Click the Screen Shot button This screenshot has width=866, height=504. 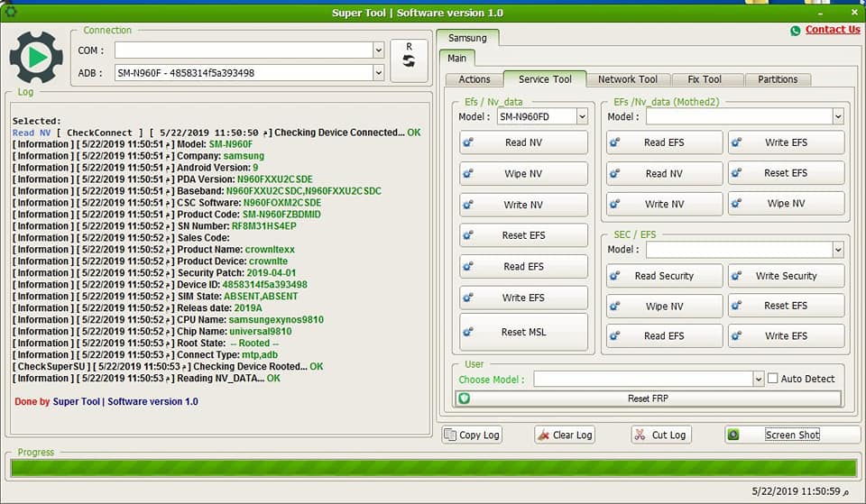pos(792,435)
